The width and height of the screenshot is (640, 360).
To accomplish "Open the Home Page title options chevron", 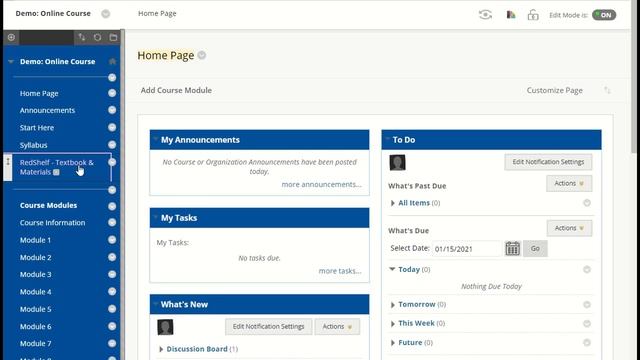I will pos(202,55).
